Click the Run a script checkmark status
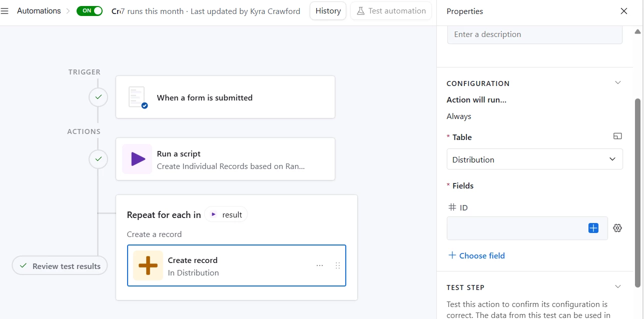Viewport: 644px width, 319px height. (99, 159)
